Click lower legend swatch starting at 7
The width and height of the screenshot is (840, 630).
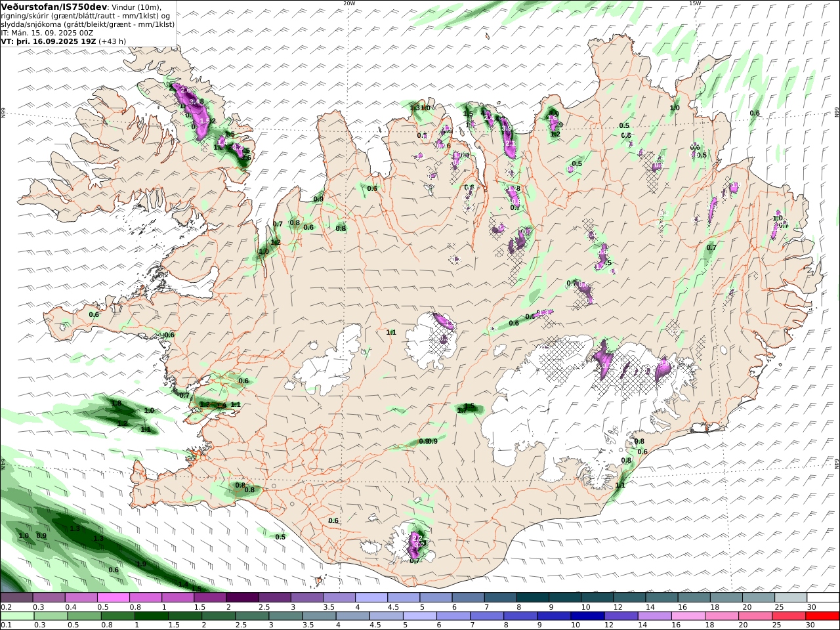pyautogui.click(x=487, y=616)
